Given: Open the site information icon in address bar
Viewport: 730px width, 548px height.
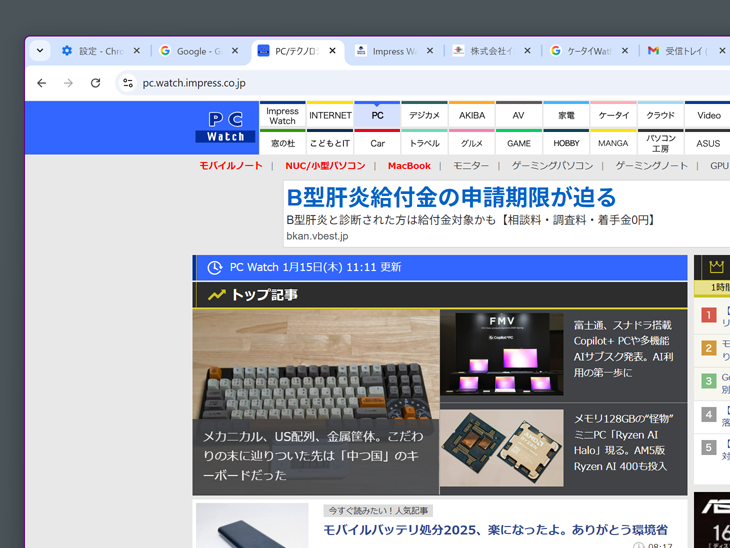Looking at the screenshot, I should click(x=127, y=83).
